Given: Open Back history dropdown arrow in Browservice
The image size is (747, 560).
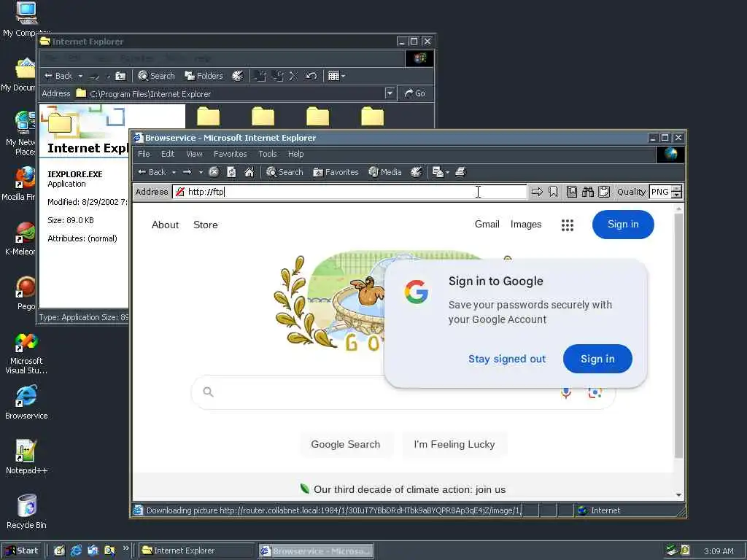Looking at the screenshot, I should click(174, 172).
